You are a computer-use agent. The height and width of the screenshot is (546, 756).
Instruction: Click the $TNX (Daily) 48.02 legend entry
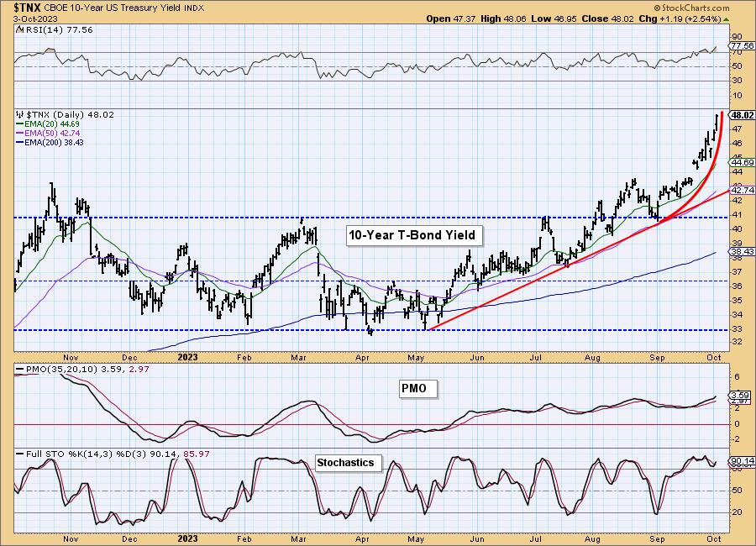(71, 115)
